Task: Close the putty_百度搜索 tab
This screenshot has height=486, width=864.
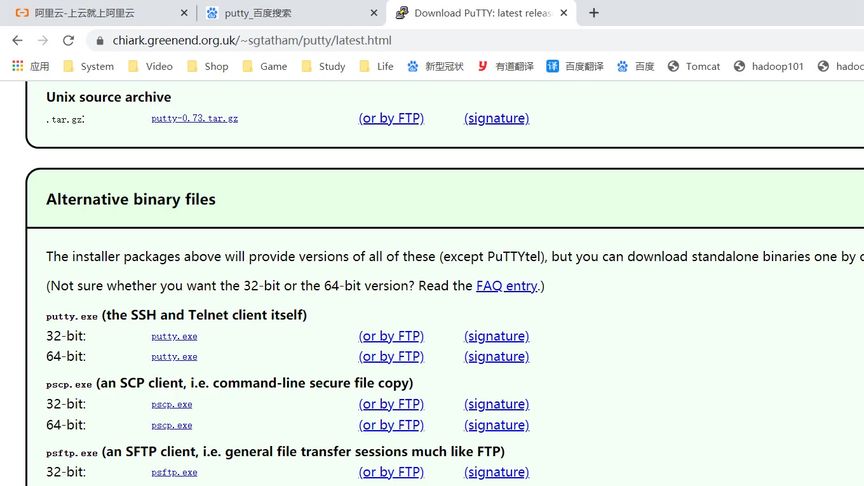Action: tap(375, 13)
